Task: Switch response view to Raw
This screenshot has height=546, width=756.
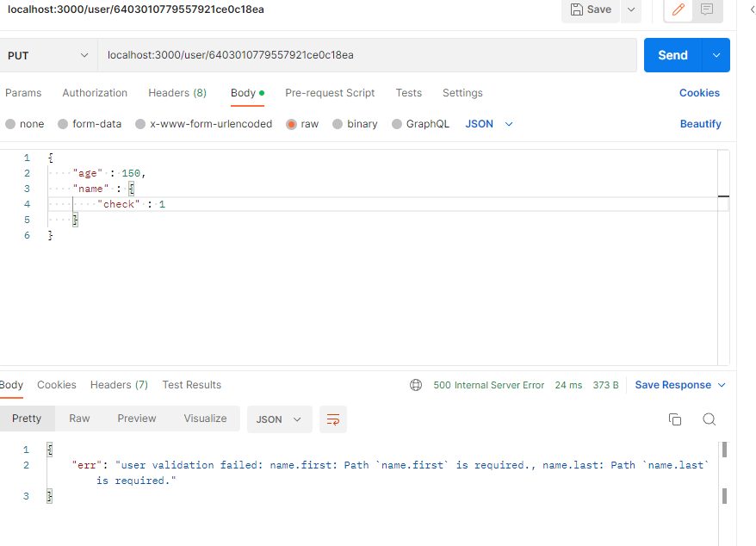Action: click(x=79, y=419)
